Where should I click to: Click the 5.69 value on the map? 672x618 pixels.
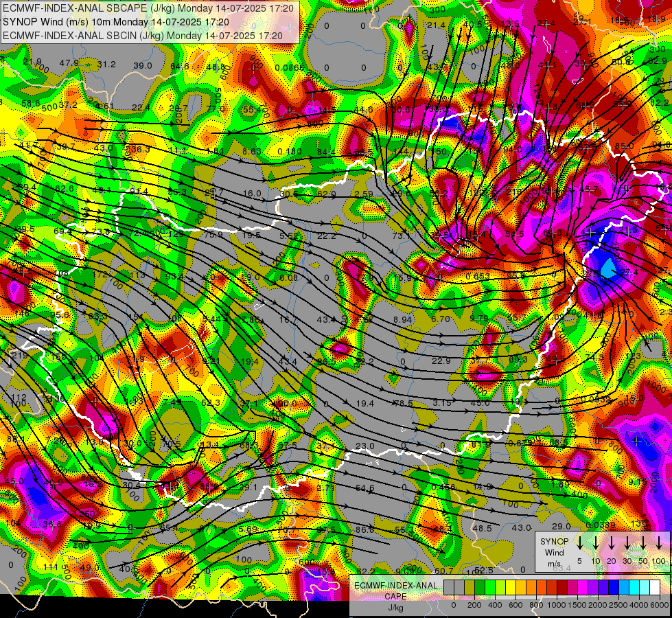point(248,529)
